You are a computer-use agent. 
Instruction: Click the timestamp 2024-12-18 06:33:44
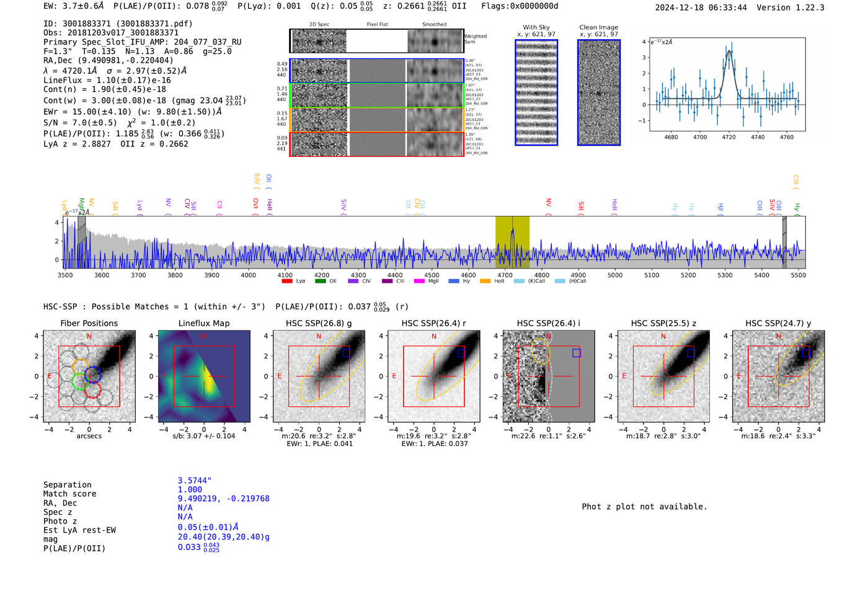[x=701, y=7]
